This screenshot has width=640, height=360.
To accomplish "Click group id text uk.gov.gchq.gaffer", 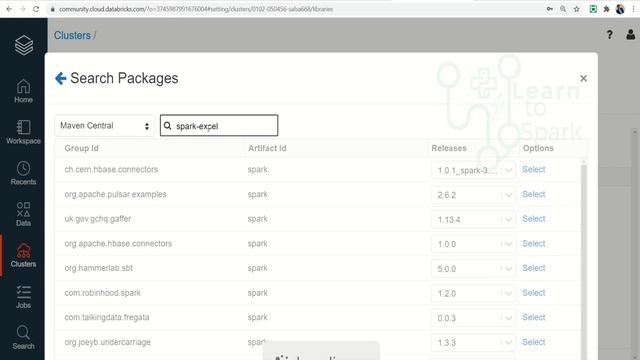I will click(98, 219).
